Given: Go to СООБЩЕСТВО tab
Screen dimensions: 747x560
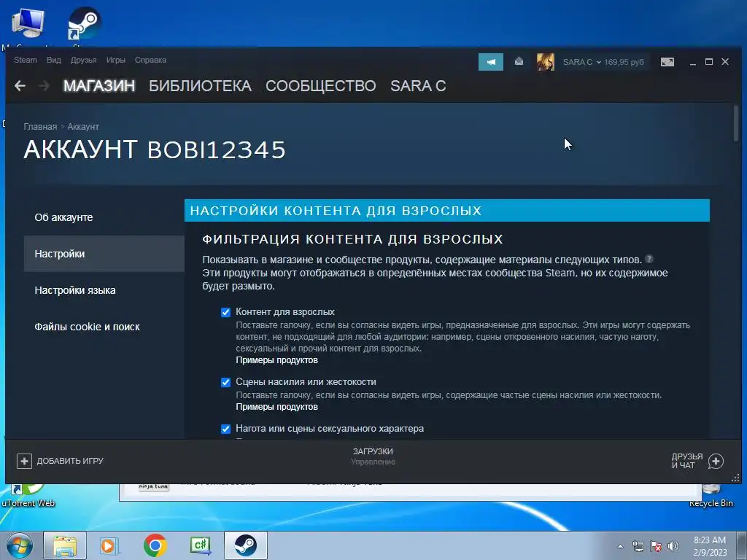Looking at the screenshot, I should (x=321, y=86).
